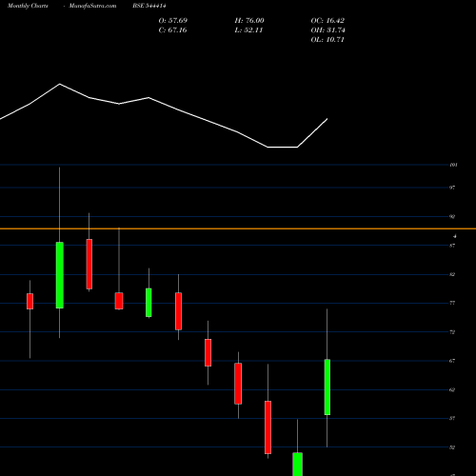Pick the 67 price axis label
Image resolution: width=476 pixels, height=476 pixels.
pos(452,361)
